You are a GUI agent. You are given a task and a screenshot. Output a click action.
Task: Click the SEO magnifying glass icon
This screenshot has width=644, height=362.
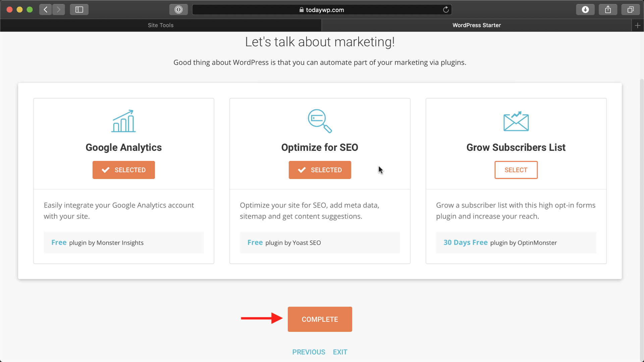(320, 121)
